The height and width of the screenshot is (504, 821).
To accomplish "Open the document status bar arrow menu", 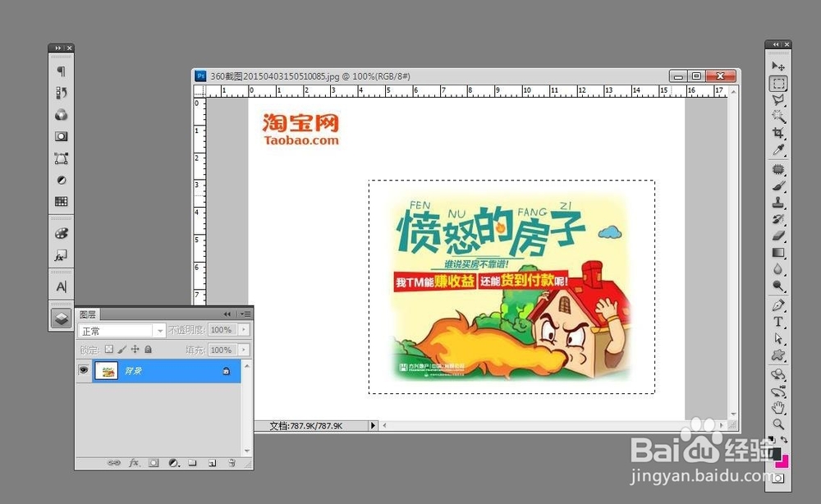I will tap(373, 425).
